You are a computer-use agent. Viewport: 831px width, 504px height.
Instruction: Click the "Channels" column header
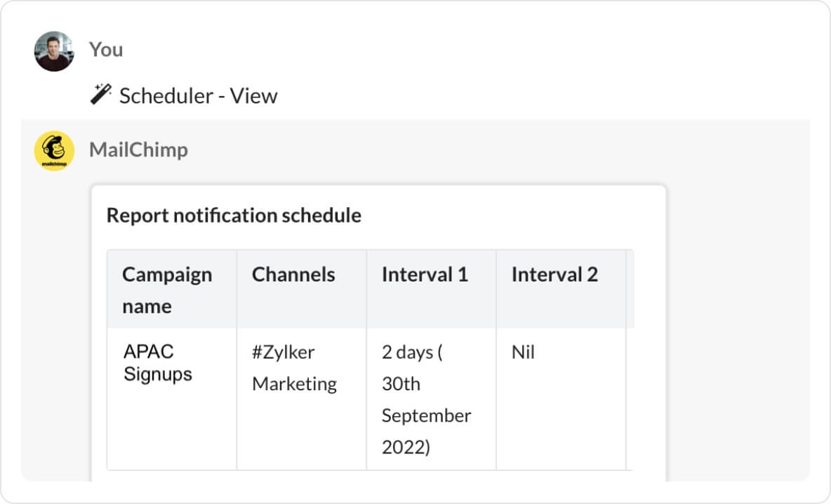click(293, 274)
